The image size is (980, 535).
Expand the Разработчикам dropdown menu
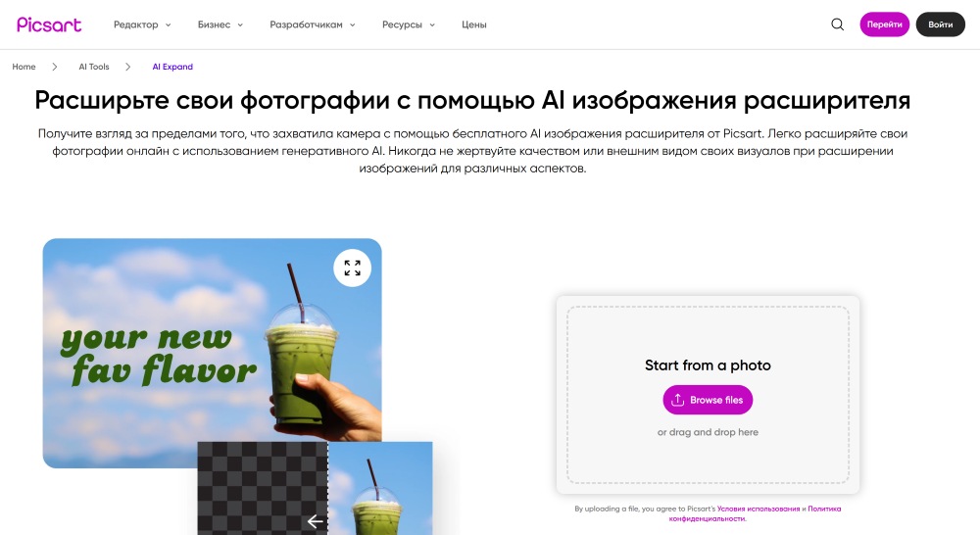[313, 24]
